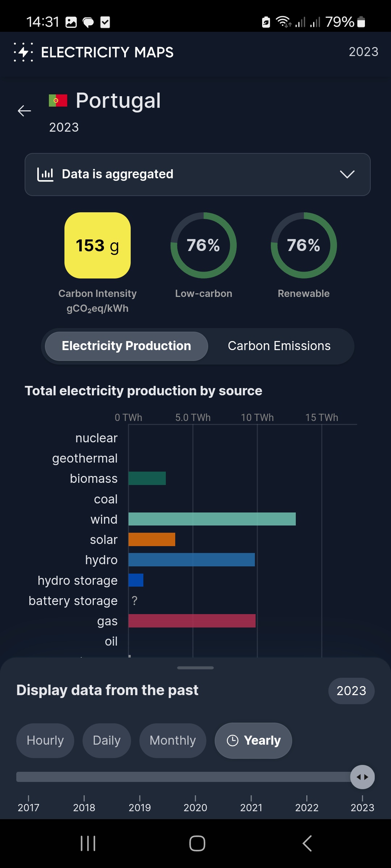Open the 2023 date pill in past data
The height and width of the screenshot is (868, 391).
351,691
